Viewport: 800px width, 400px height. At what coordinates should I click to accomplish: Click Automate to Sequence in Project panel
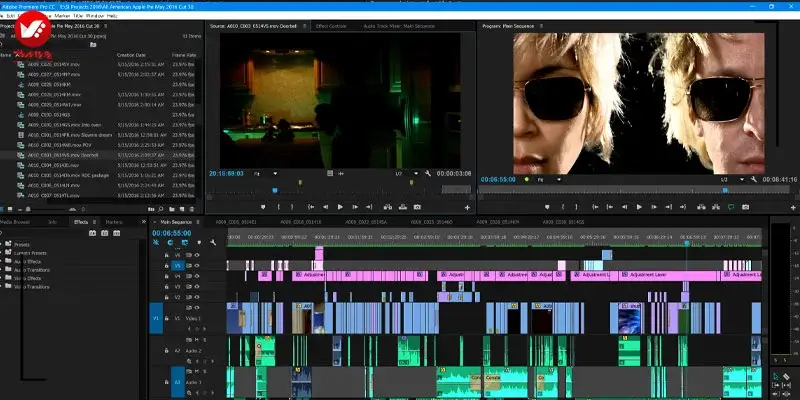point(151,209)
